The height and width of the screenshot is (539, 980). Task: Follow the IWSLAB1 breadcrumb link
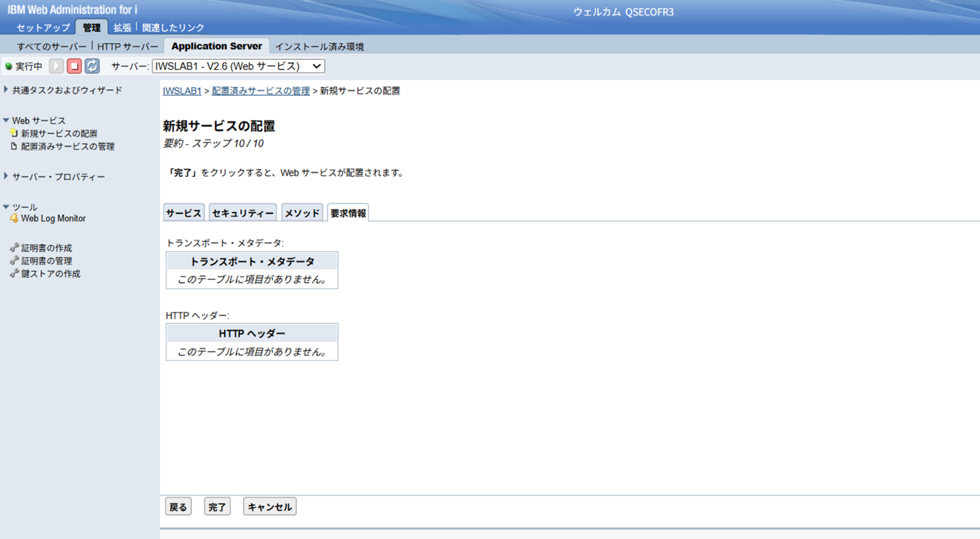(182, 91)
